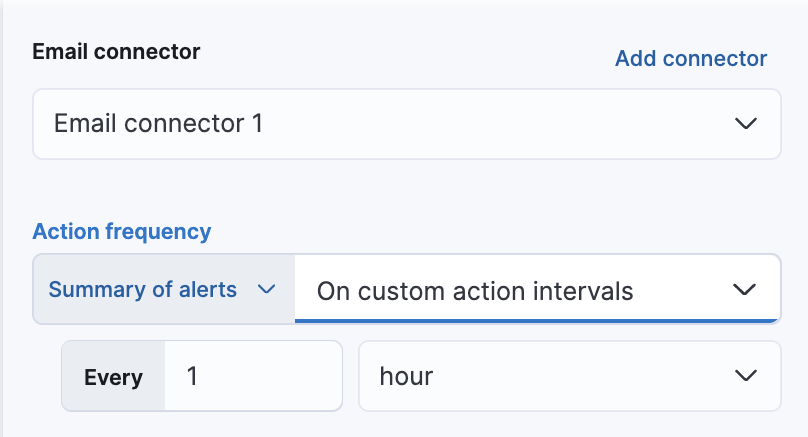
Task: Click the Add connector link
Action: [690, 58]
